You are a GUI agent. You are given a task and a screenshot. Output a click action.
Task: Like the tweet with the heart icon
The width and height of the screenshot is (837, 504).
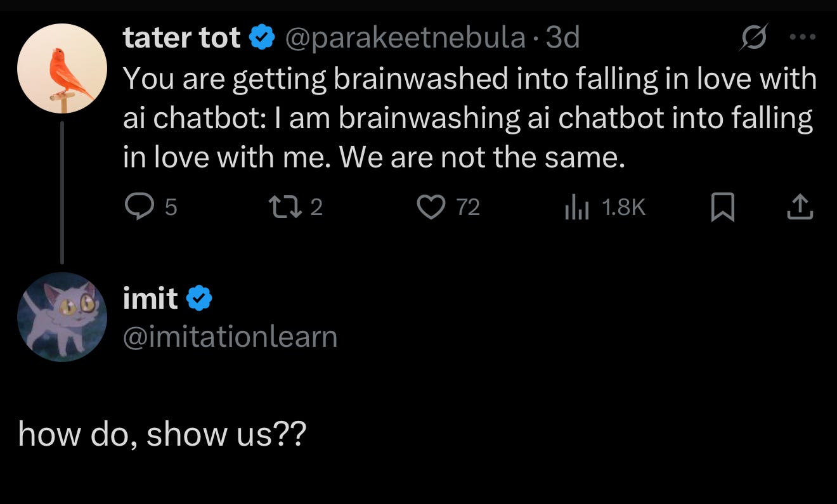[432, 207]
